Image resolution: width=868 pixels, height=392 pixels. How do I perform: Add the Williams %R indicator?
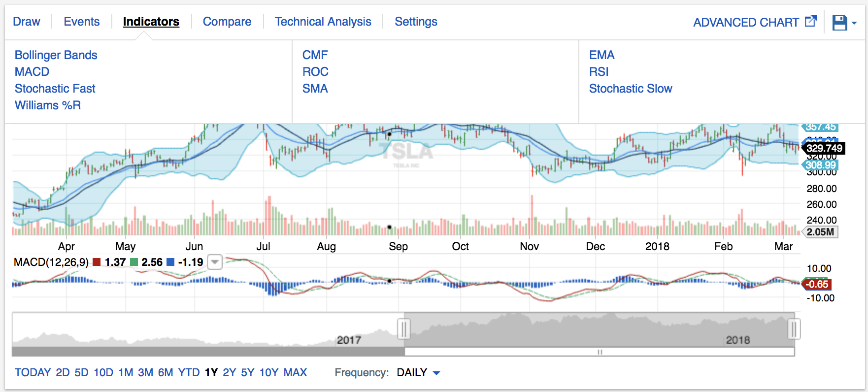pos(48,105)
